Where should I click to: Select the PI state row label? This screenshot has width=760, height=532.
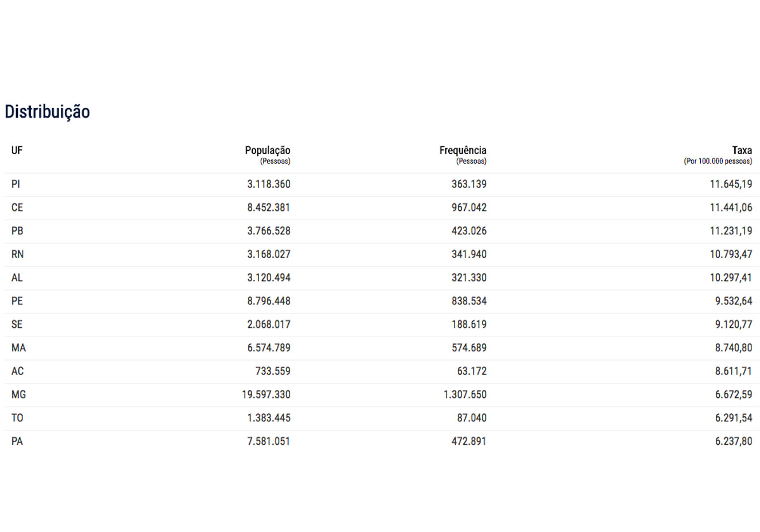15,184
